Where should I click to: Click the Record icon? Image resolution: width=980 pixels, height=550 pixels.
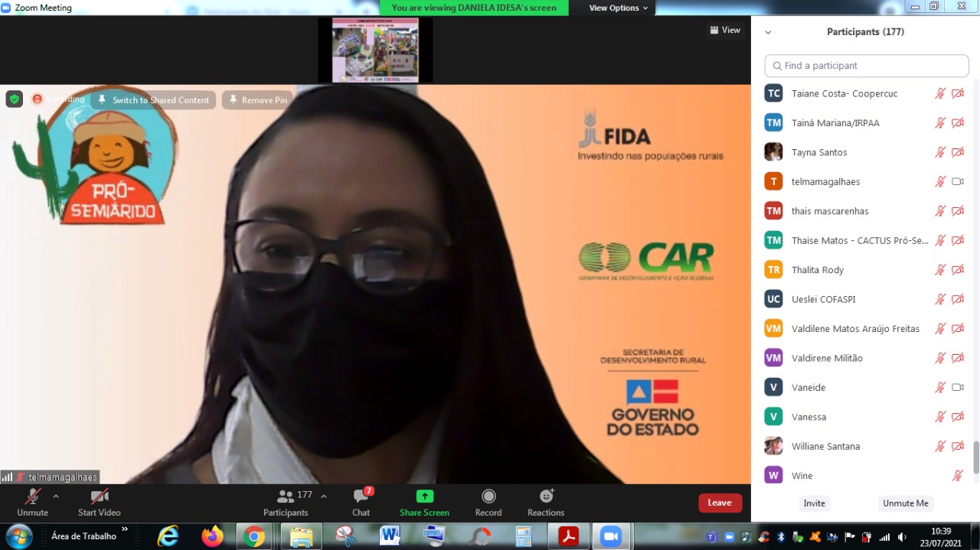(x=488, y=496)
